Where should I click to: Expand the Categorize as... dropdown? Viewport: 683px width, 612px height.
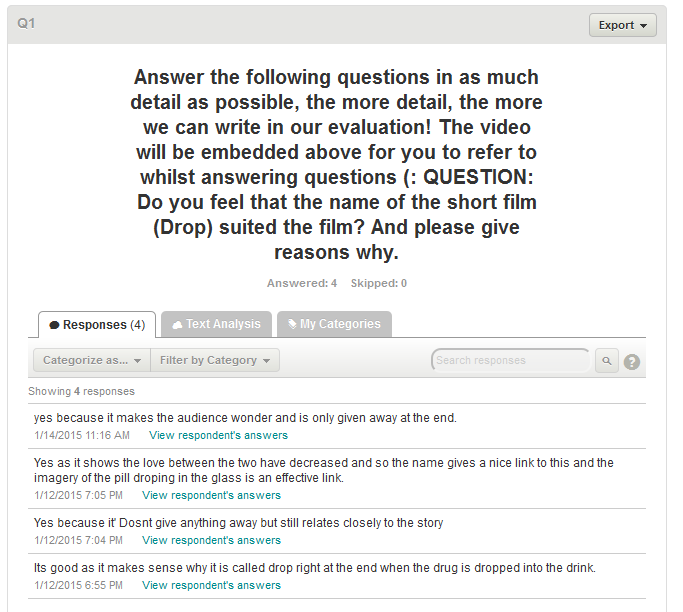coord(92,360)
